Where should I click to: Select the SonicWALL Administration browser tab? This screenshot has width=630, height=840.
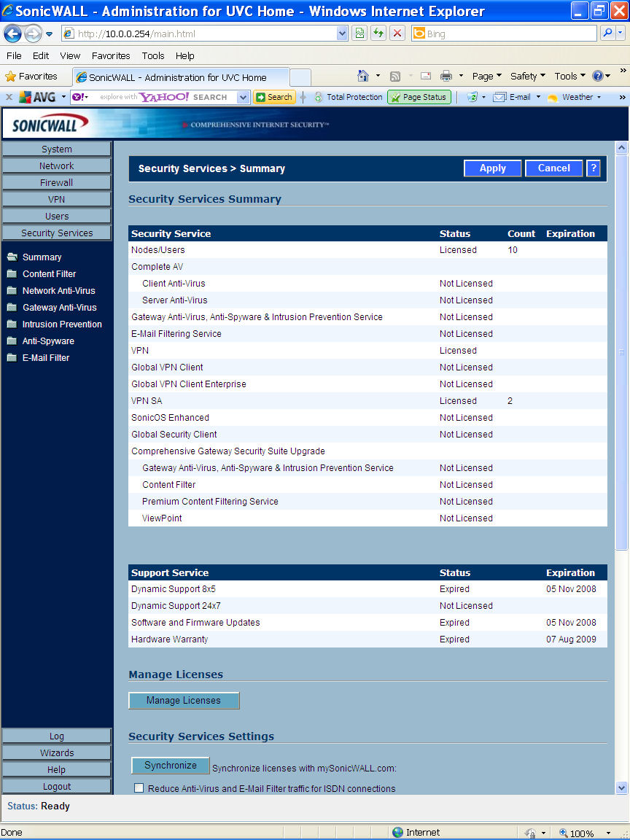[x=181, y=77]
